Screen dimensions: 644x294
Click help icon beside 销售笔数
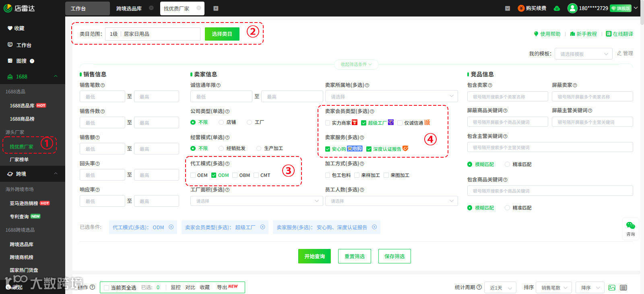pos(103,85)
